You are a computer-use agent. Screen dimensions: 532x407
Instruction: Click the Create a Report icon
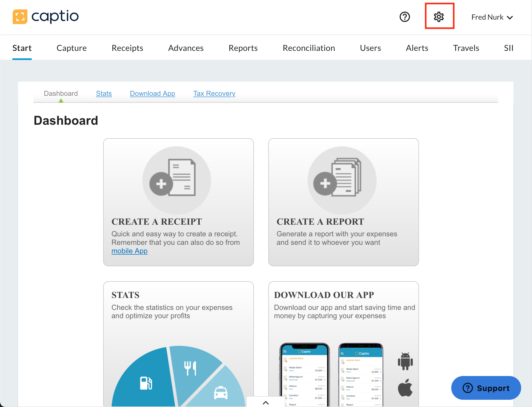point(342,180)
